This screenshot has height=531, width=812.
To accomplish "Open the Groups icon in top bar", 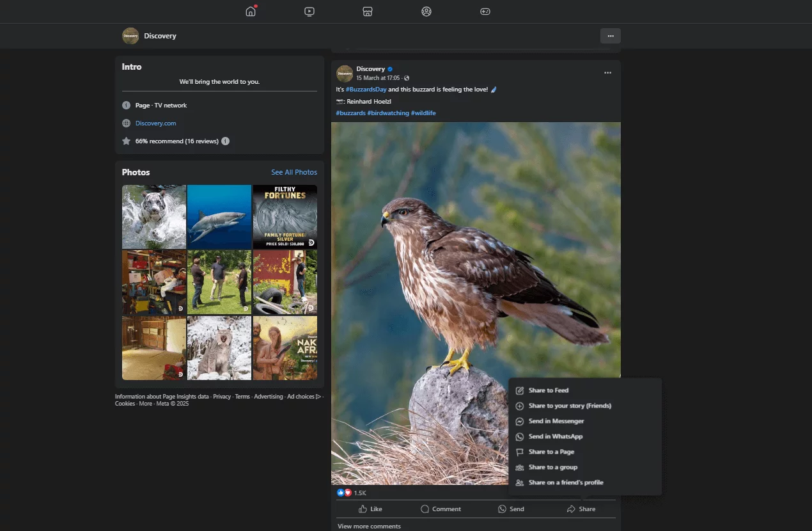I will coord(426,12).
